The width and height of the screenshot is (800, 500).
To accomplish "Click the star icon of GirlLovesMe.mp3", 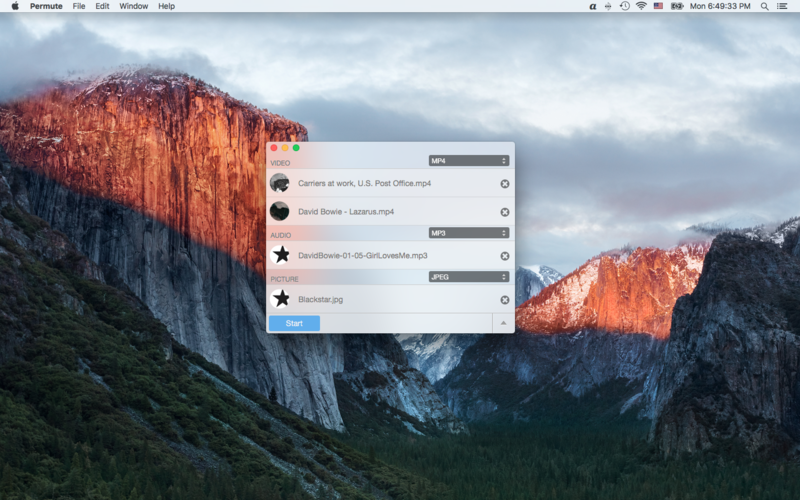I will (x=281, y=255).
